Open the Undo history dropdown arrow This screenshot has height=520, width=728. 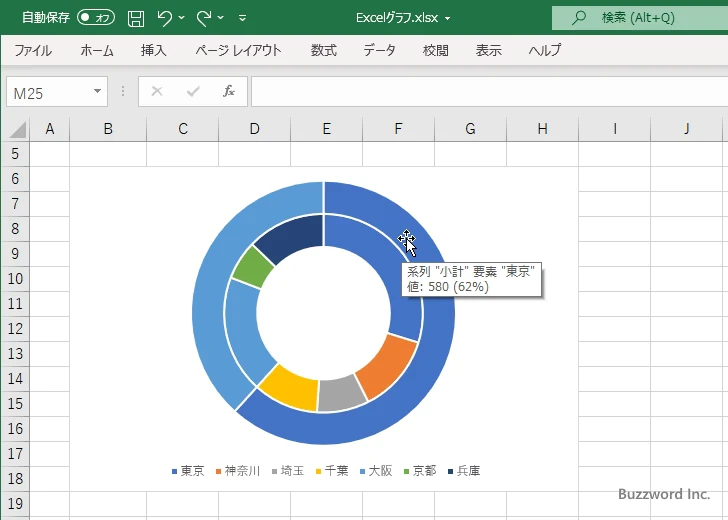pyautogui.click(x=182, y=18)
